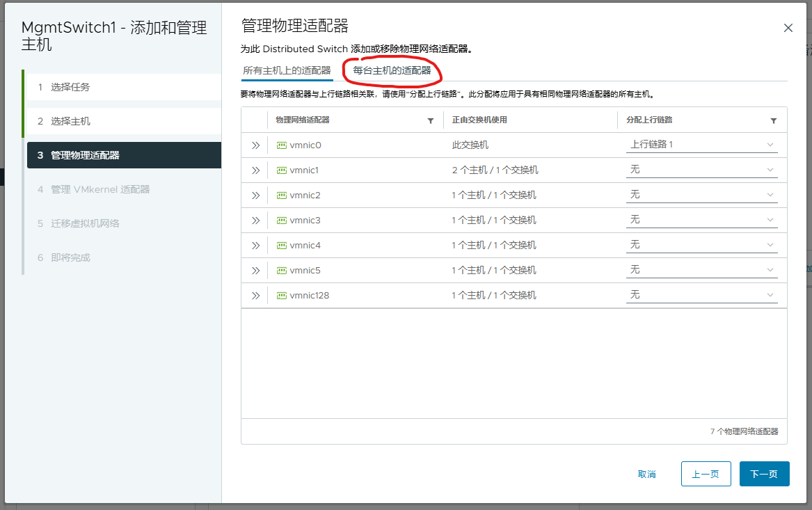Click 此交换机 cell in vmnic0 row
Image resolution: width=812 pixels, height=510 pixels.
(470, 145)
